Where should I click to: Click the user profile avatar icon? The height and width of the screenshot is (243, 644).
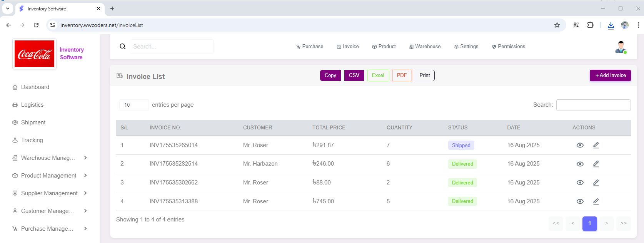(620, 47)
